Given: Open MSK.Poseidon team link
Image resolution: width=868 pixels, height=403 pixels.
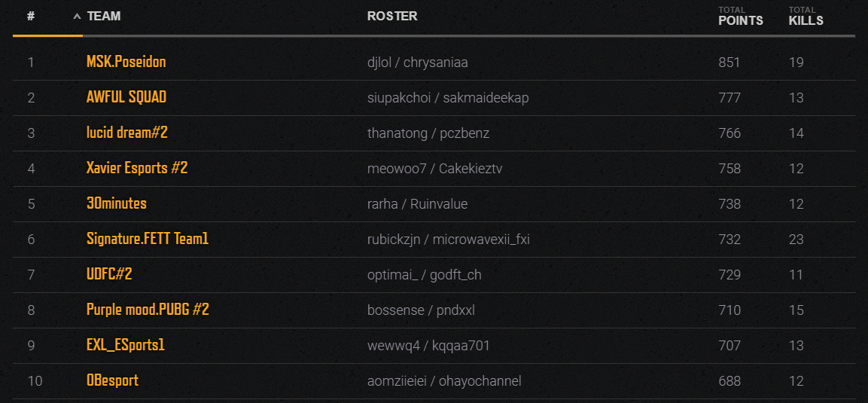Looking at the screenshot, I should click(126, 62).
